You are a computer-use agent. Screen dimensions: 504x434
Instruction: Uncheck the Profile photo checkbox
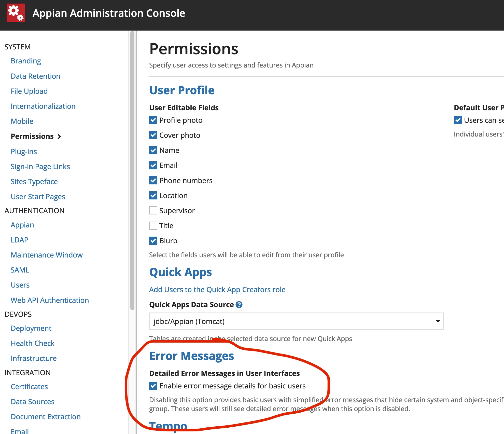point(153,120)
